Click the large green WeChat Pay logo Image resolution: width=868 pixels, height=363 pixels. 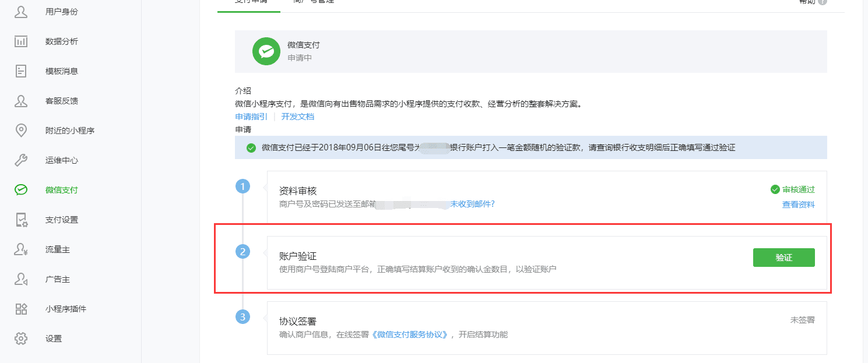(266, 51)
